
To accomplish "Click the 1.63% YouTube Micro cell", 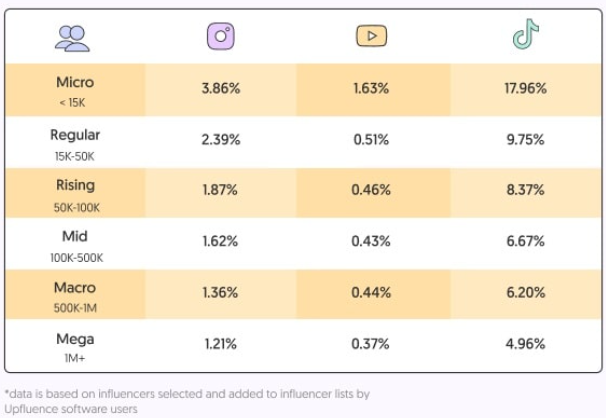I will pos(371,88).
